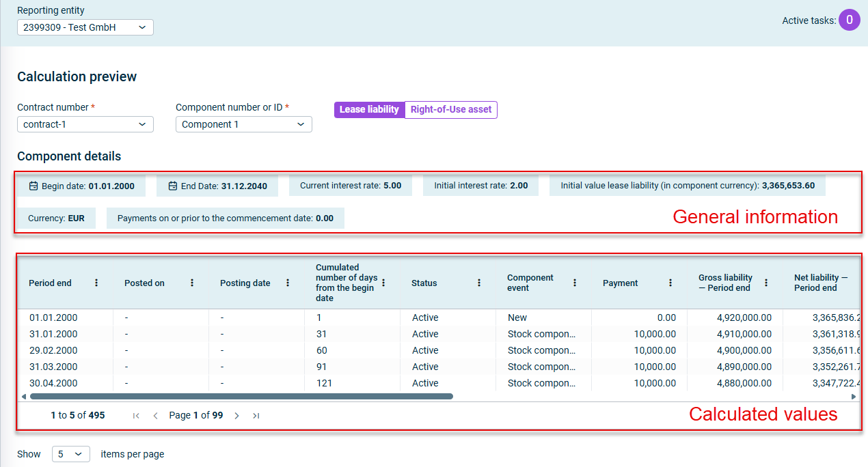Select the Lease liability toggle
The height and width of the screenshot is (467, 868).
coord(369,109)
